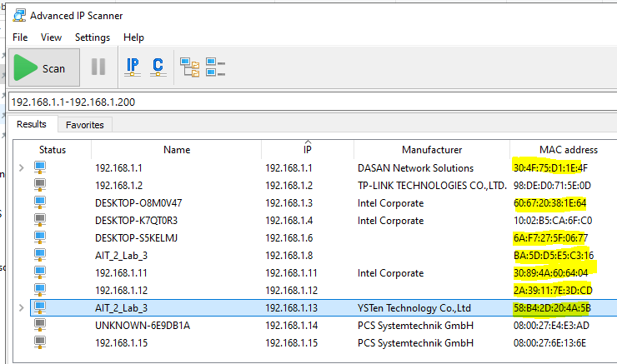The height and width of the screenshot is (364, 617).
Task: Click the C subnet class toolbar icon
Action: [x=158, y=67]
